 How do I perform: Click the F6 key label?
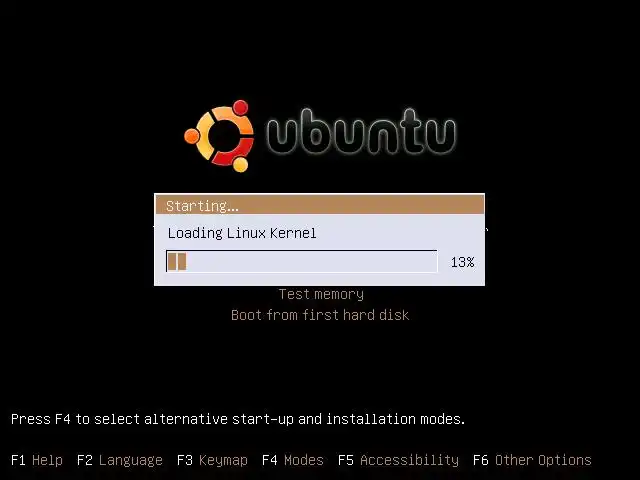click(x=480, y=460)
